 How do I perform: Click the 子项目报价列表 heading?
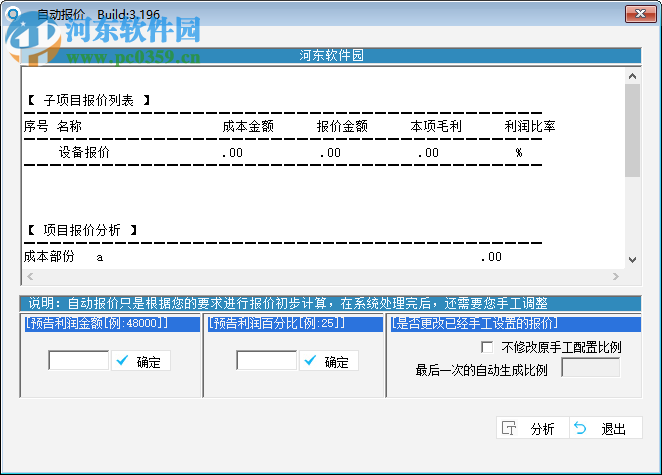(x=89, y=100)
